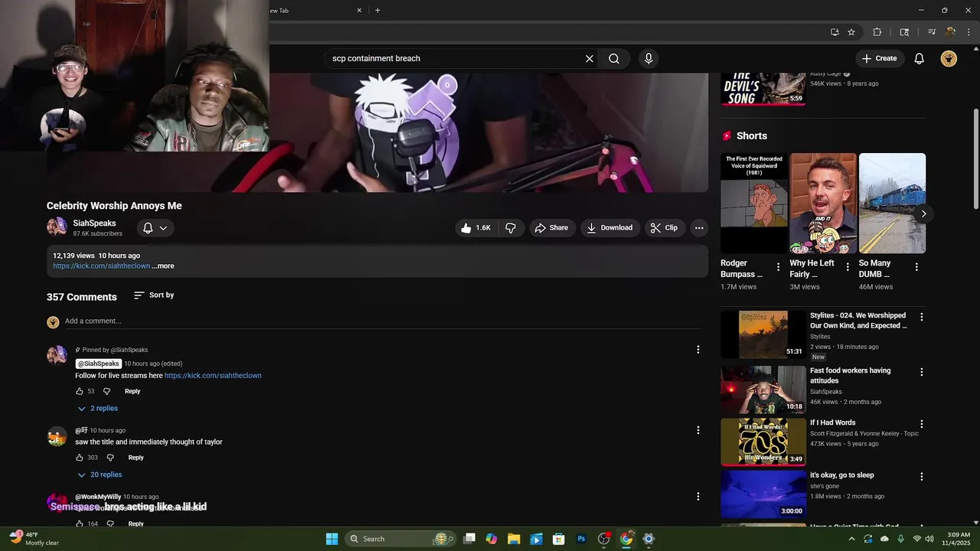Open the Sort by comments menu
The height and width of the screenshot is (551, 980).
154,295
